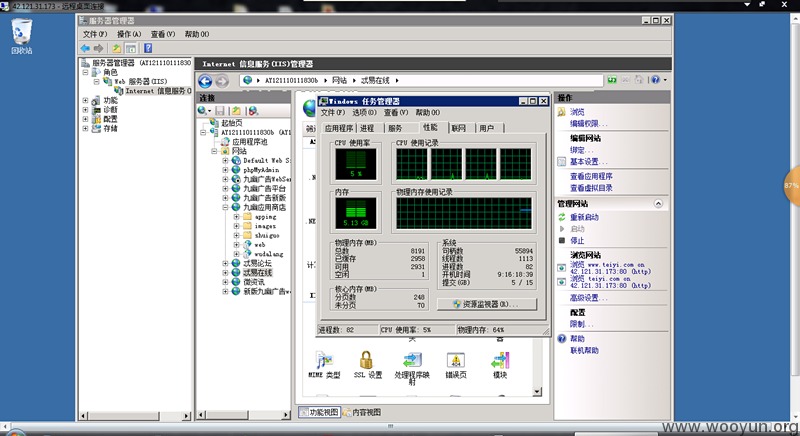Open 选项(O) menu in Task Manager
The height and width of the screenshot is (436, 800).
pos(364,113)
